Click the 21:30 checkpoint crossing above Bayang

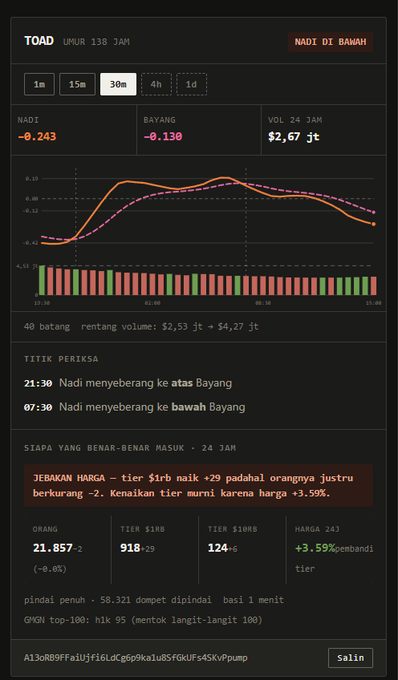[x=128, y=383]
